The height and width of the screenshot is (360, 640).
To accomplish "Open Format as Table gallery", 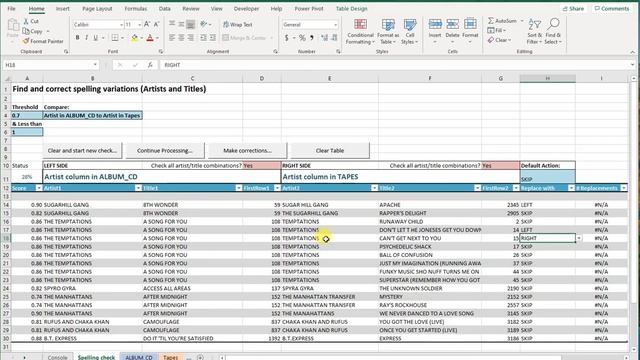I will 388,31.
